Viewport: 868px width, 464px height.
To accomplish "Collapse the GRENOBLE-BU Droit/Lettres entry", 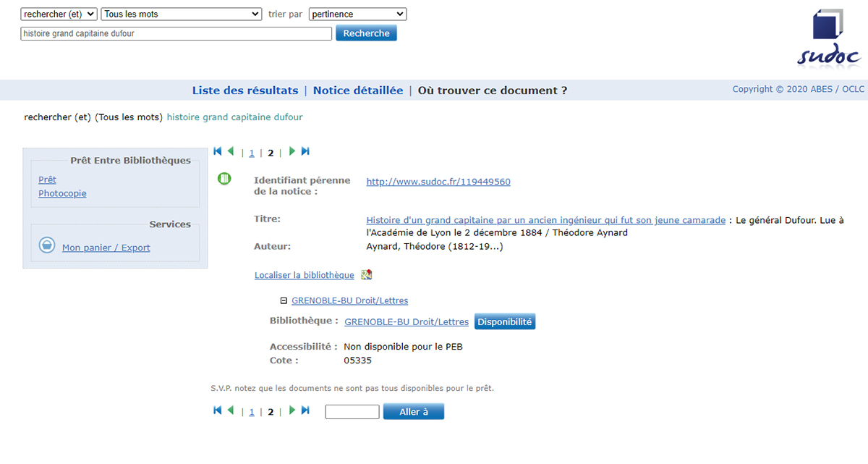I will (x=284, y=300).
